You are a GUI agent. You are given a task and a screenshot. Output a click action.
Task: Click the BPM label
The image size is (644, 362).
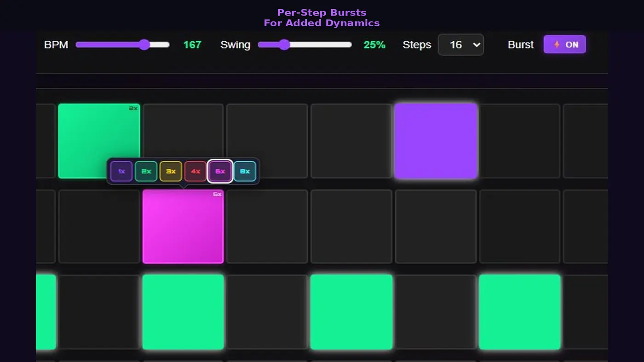pos(56,45)
